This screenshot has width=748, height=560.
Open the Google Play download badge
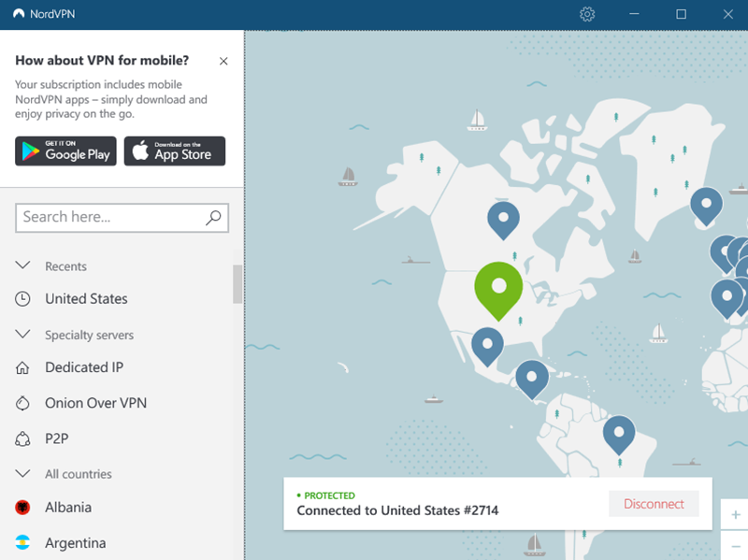coord(65,151)
